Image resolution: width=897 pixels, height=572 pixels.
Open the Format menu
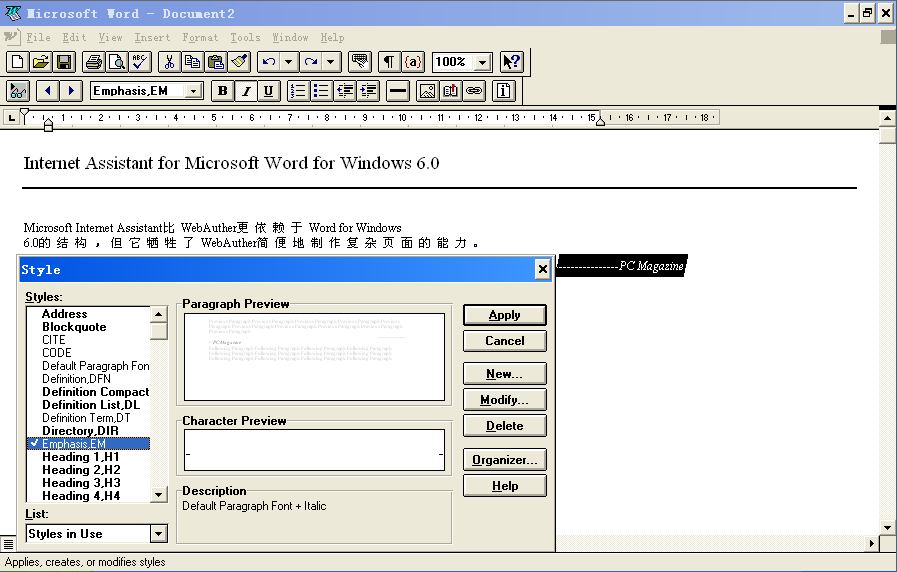(x=200, y=38)
